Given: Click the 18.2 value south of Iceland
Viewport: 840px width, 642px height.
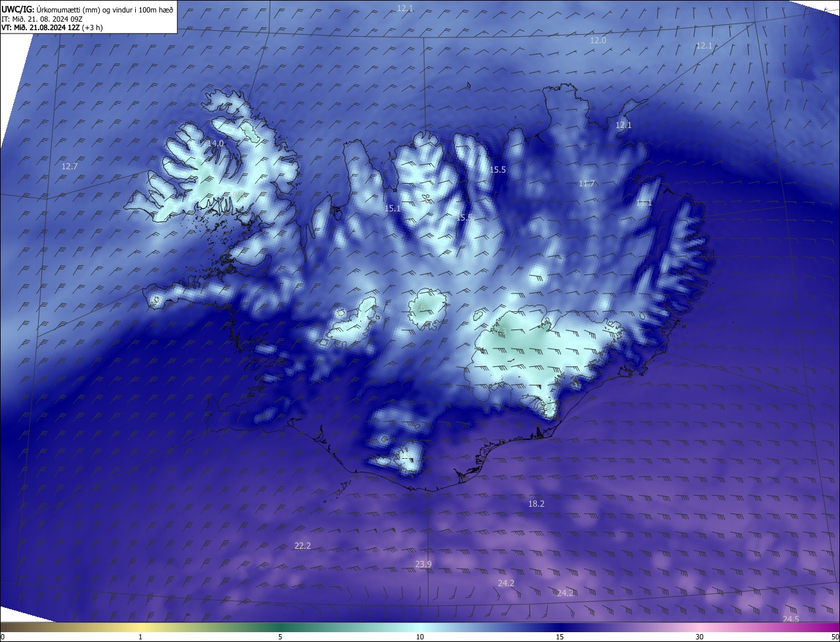Looking at the screenshot, I should 536,504.
